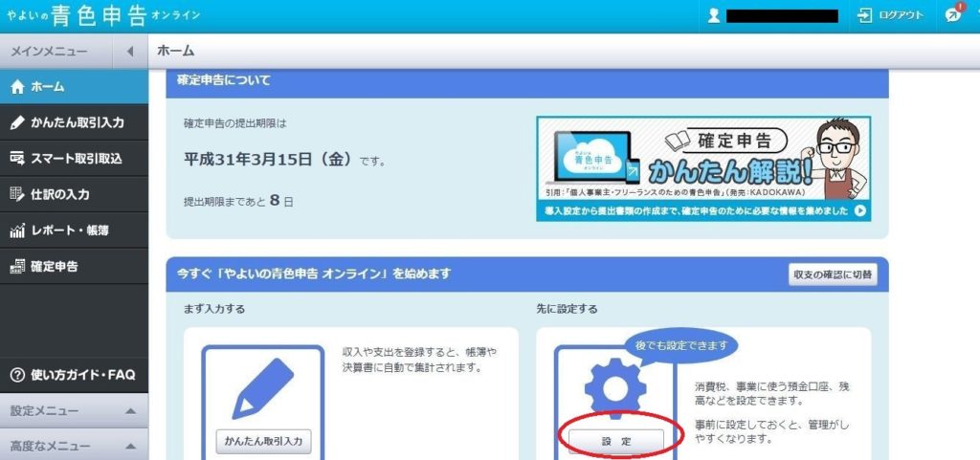This screenshot has height=460, width=980.
Task: Click the かんたん取引入力 button in card
Action: pyautogui.click(x=263, y=441)
